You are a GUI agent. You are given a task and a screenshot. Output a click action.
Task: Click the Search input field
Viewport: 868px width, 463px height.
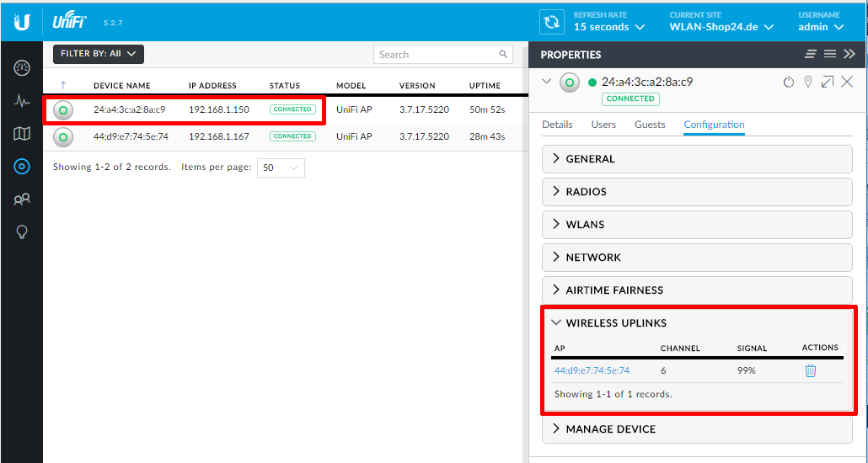(x=443, y=54)
